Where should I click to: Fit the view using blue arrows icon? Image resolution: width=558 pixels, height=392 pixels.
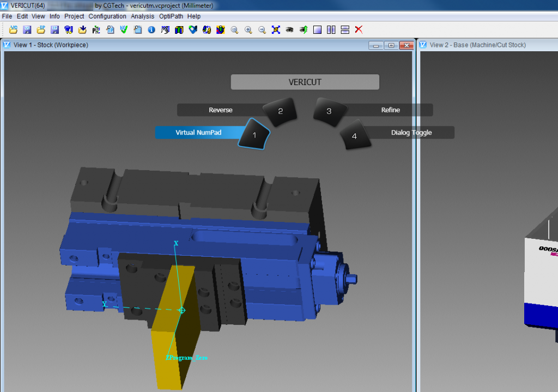tap(276, 30)
